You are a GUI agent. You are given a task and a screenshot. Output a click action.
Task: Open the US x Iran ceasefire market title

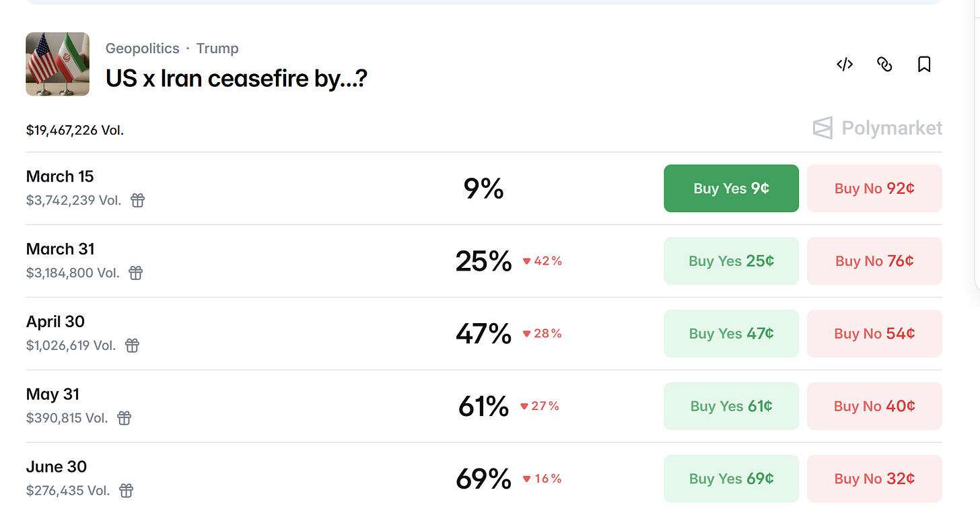[x=236, y=79]
